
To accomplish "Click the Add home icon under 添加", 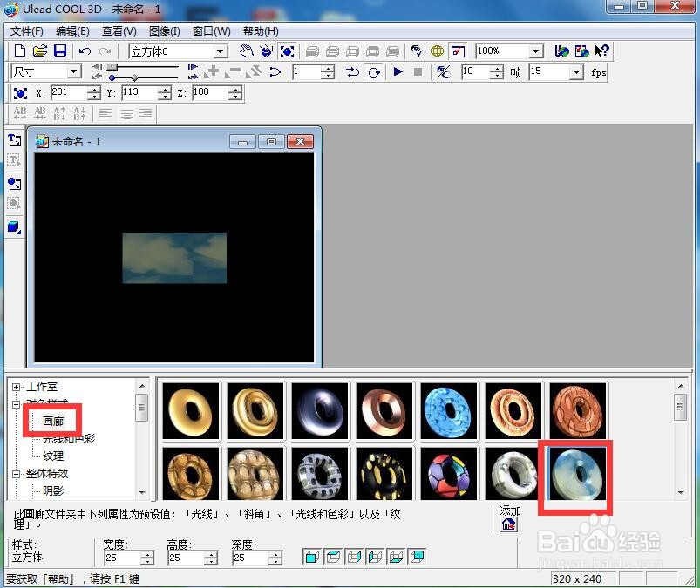I will tap(508, 524).
